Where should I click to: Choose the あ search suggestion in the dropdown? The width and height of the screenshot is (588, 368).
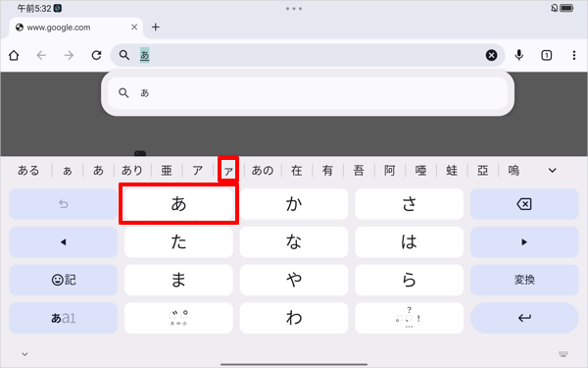point(308,93)
